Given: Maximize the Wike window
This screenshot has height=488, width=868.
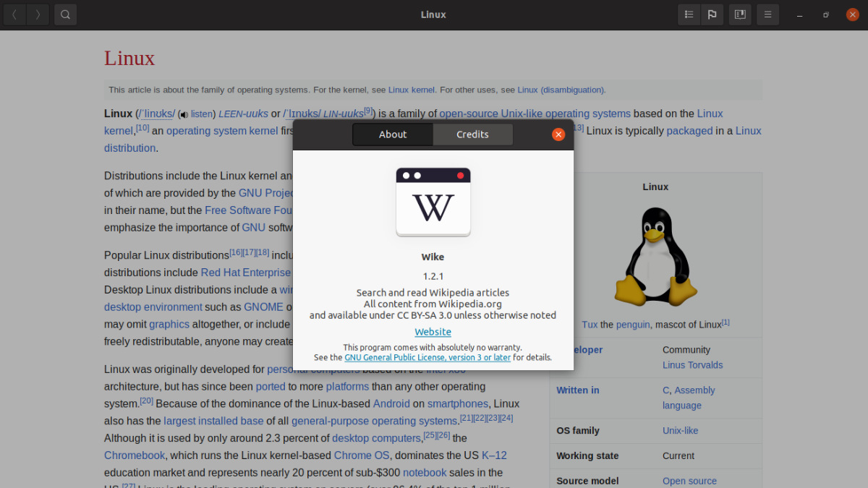Looking at the screenshot, I should [826, 14].
